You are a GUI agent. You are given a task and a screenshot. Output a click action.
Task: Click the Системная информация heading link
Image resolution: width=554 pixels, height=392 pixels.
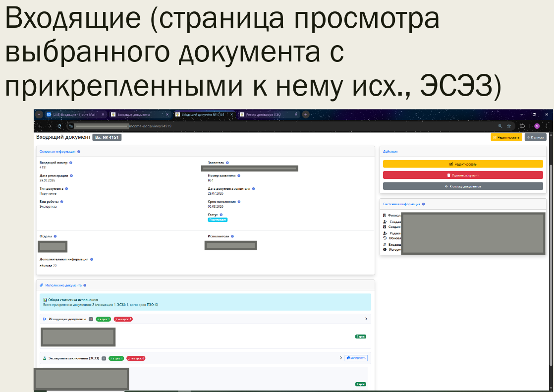[x=402, y=204]
